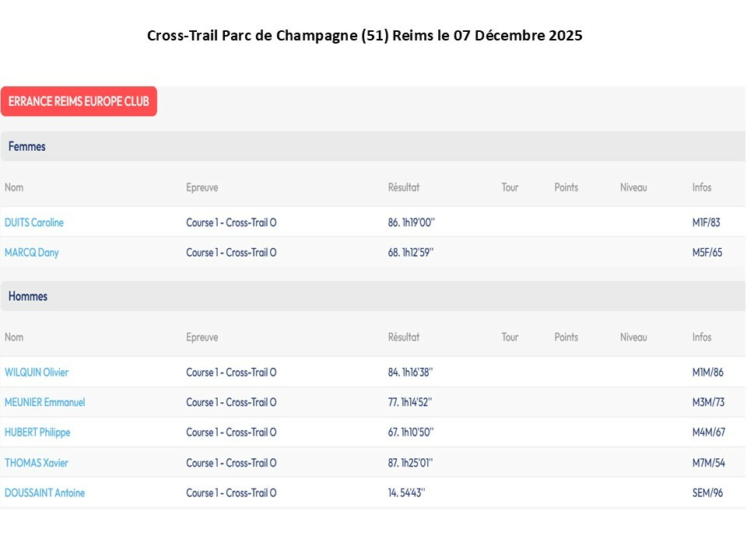Viewport: 747px width, 560px height.
Task: Click the Epreuve column header in Hommes table
Action: (x=202, y=338)
